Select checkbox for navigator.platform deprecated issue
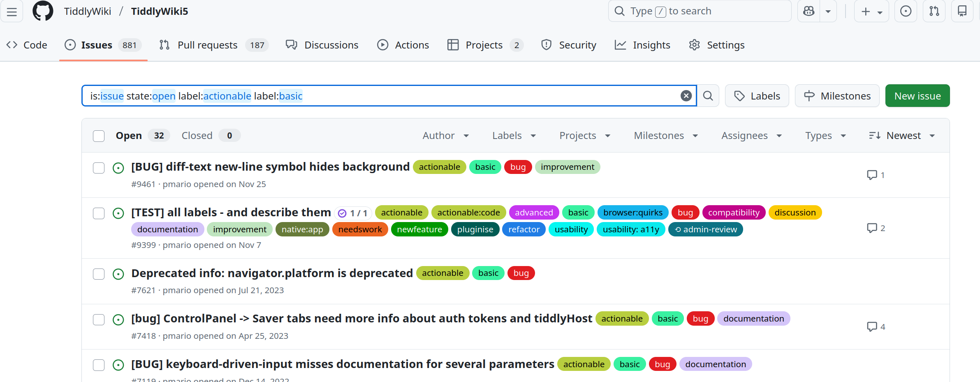Image resolution: width=980 pixels, height=382 pixels. point(99,274)
